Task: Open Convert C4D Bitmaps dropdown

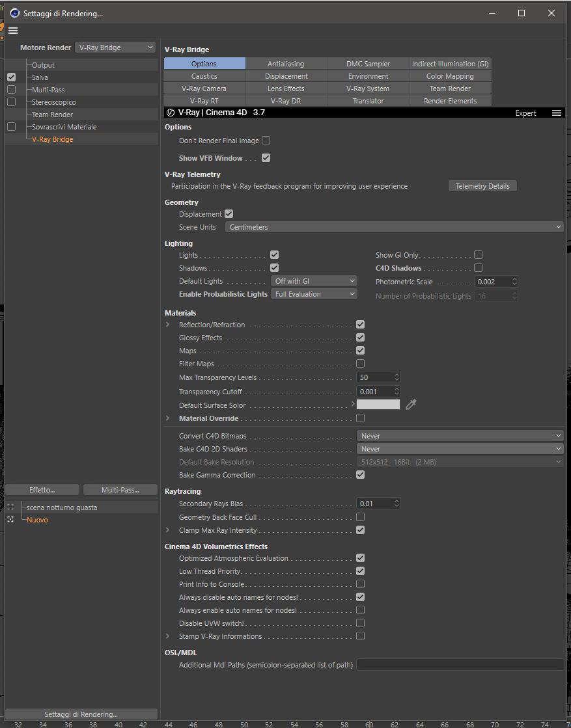Action: [x=460, y=436]
